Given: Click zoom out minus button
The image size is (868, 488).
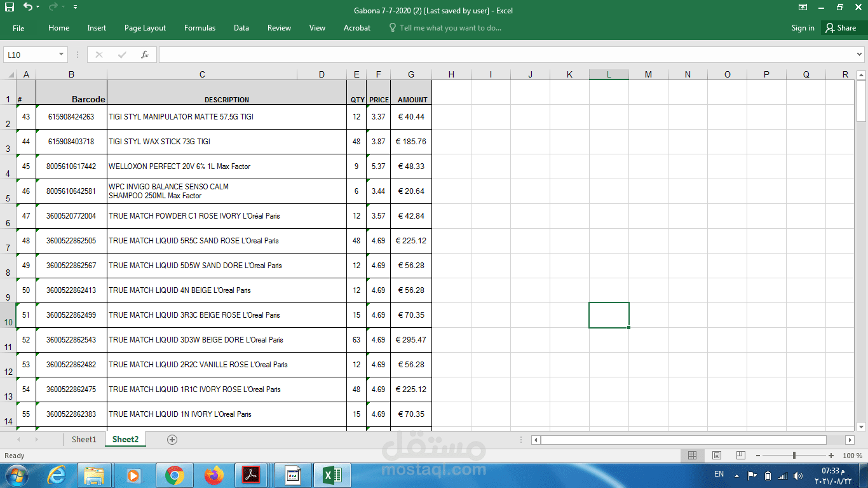Looking at the screenshot, I should (757, 456).
